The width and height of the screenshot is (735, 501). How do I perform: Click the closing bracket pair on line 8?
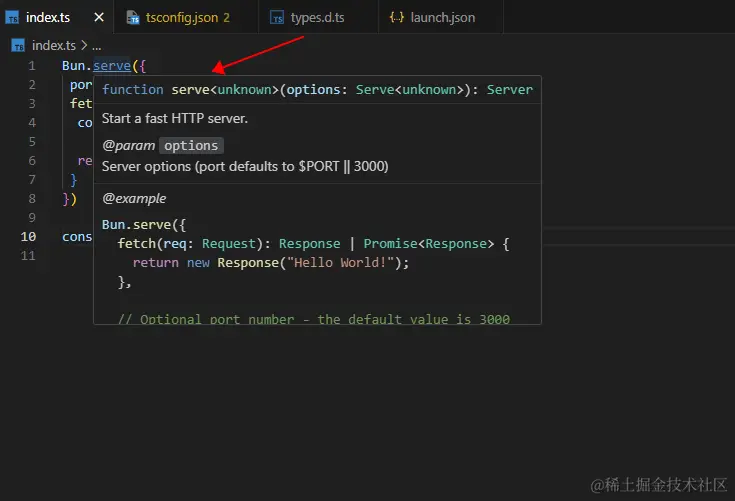click(x=69, y=199)
